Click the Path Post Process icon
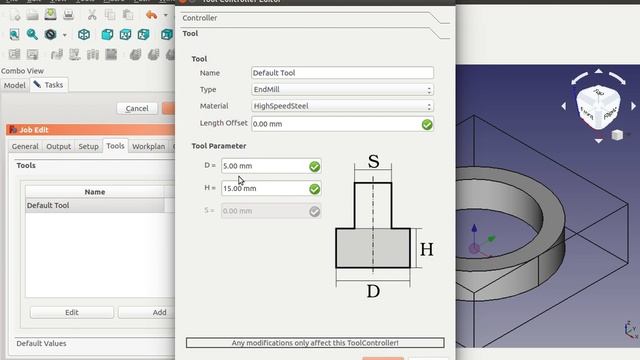The image size is (640, 360). click(32, 54)
